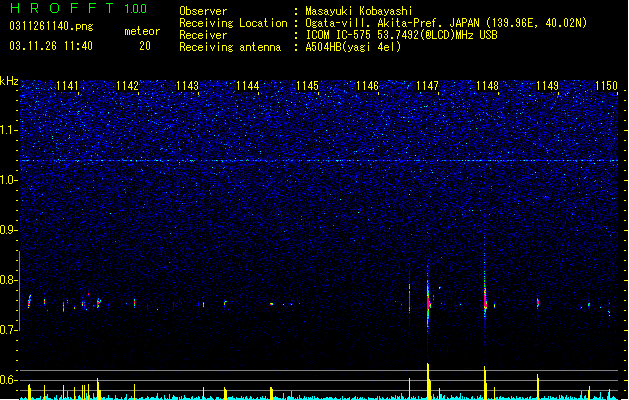Screen dimensions: 629x400
Task: Click the date 03.11.26 11:40 text
Action: point(51,46)
